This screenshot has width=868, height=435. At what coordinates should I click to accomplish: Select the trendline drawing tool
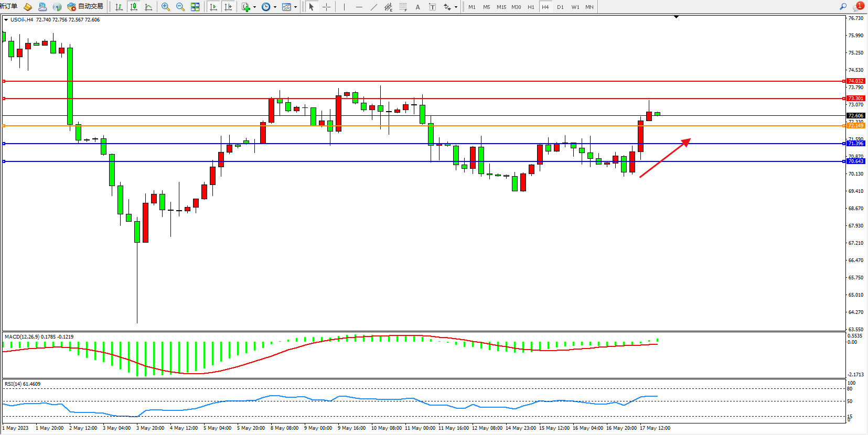[x=373, y=7]
